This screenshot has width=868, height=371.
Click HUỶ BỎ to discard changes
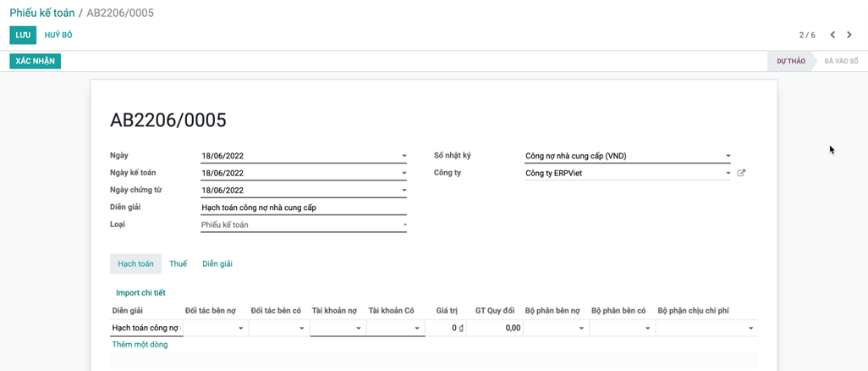[58, 35]
